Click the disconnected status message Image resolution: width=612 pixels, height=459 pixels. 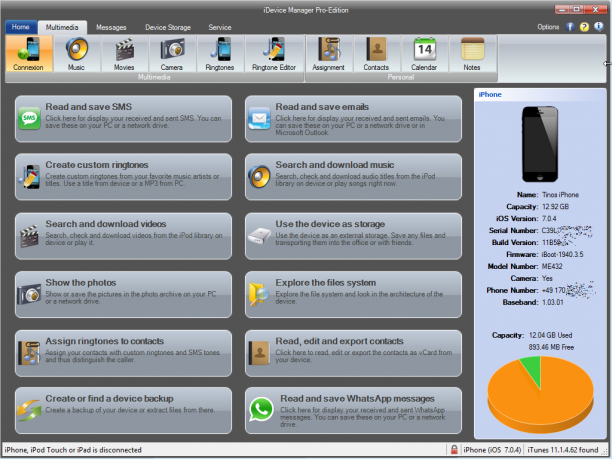(x=73, y=450)
